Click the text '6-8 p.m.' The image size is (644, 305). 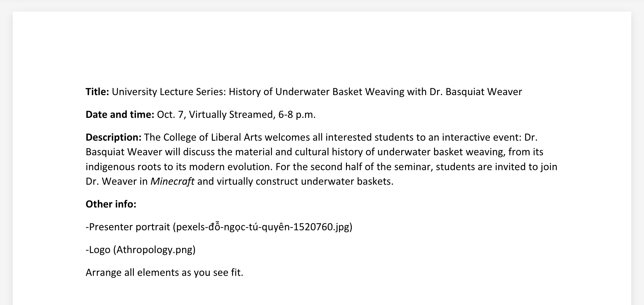click(297, 115)
